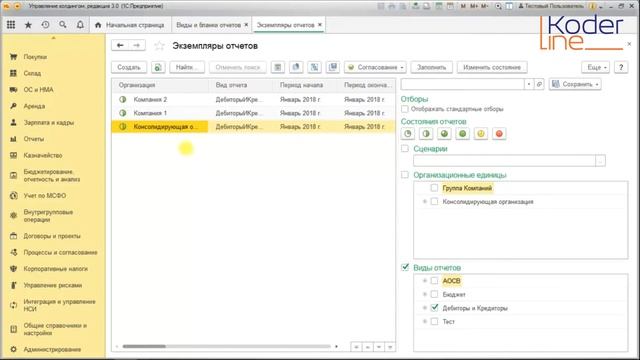Click the Создать button

[x=129, y=67]
